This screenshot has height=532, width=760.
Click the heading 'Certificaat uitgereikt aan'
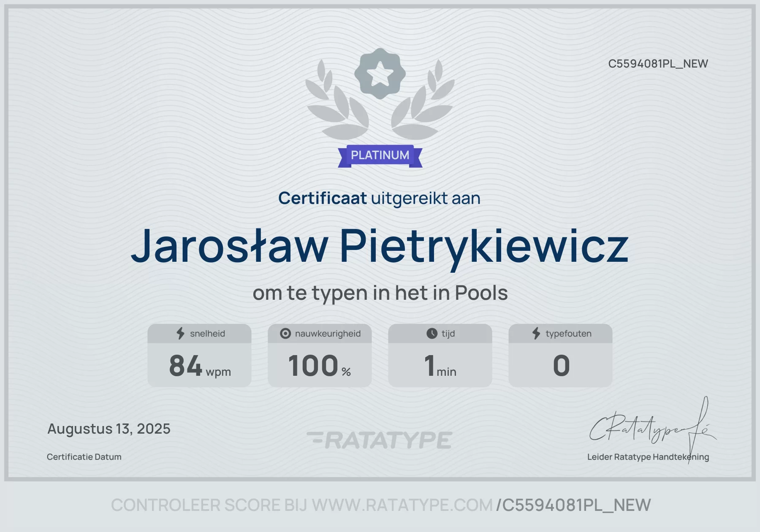click(x=379, y=198)
